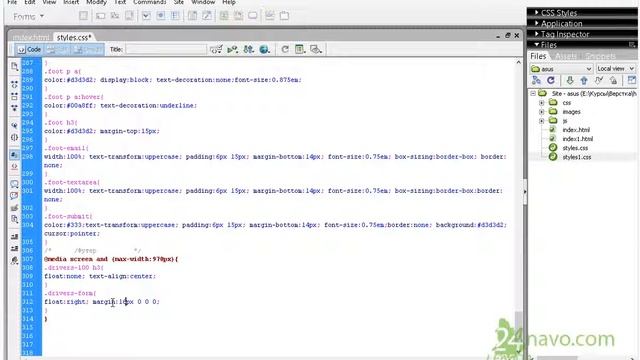Viewport: 640px width, 360px height.
Task: Switch to the index.html document tab
Action: click(x=31, y=37)
